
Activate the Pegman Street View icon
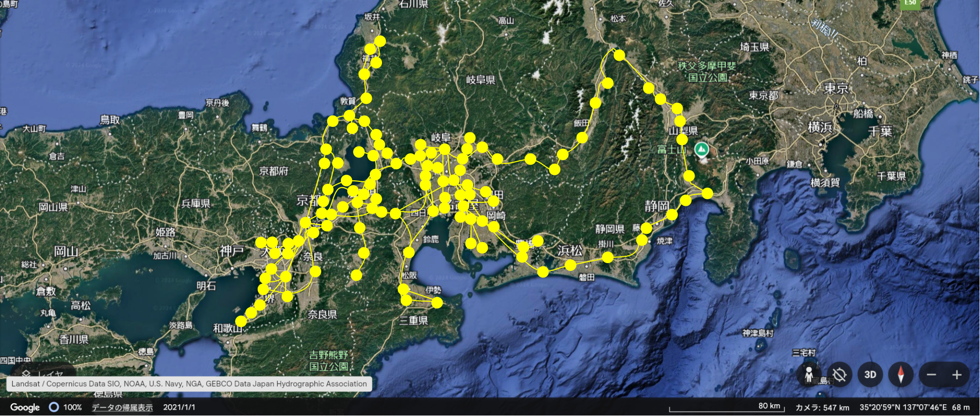click(809, 375)
